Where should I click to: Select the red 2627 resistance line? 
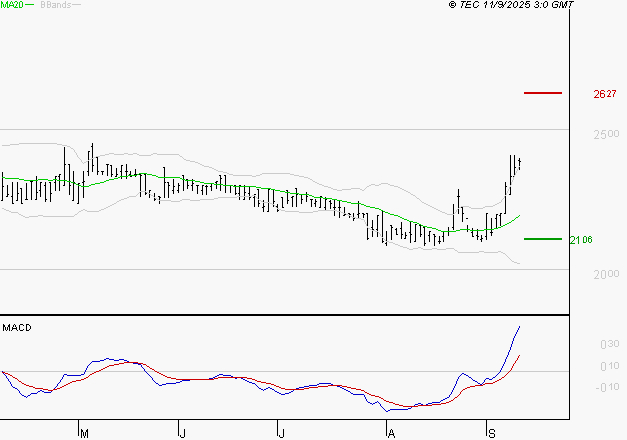pyautogui.click(x=543, y=93)
